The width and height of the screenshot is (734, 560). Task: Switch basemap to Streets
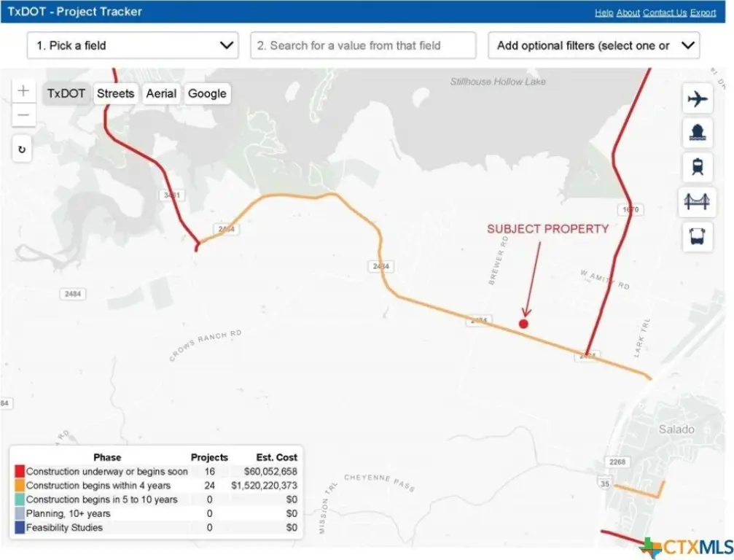tap(115, 93)
